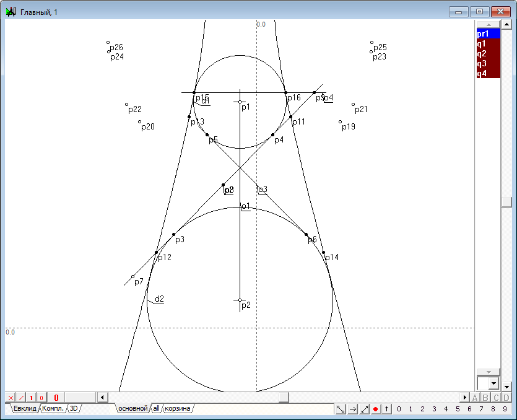517x420 pixels.
Task: Select digit 5 in number bar
Action: click(x=458, y=409)
